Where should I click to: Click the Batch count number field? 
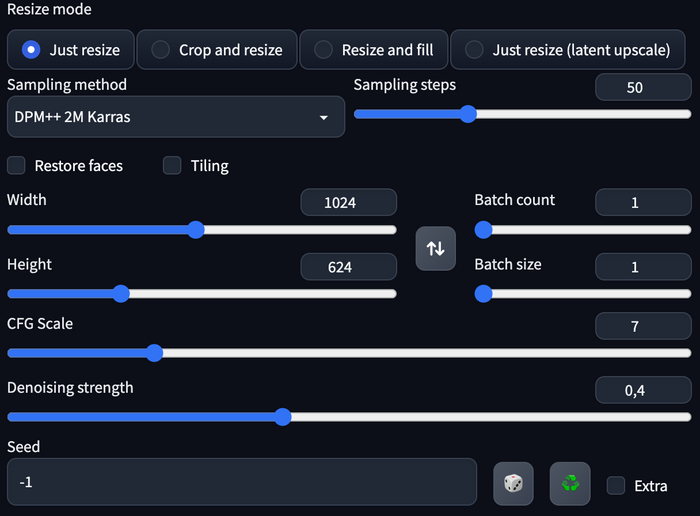coord(643,202)
